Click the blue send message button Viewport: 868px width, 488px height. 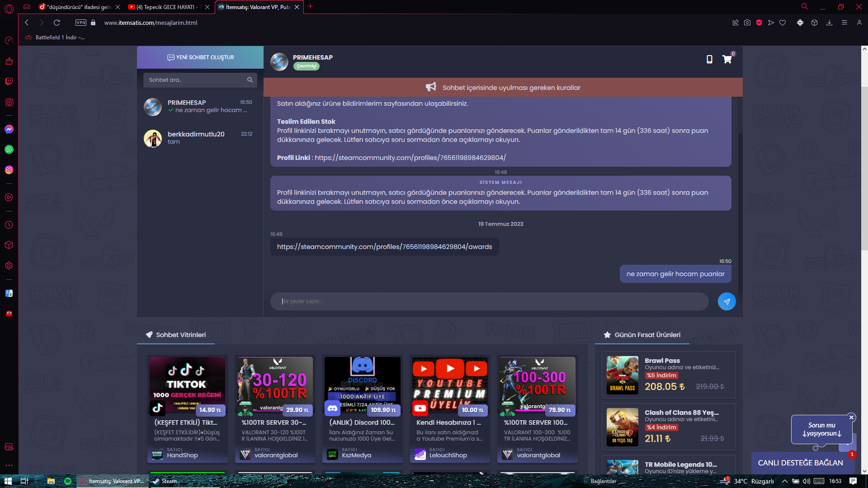[x=726, y=301]
